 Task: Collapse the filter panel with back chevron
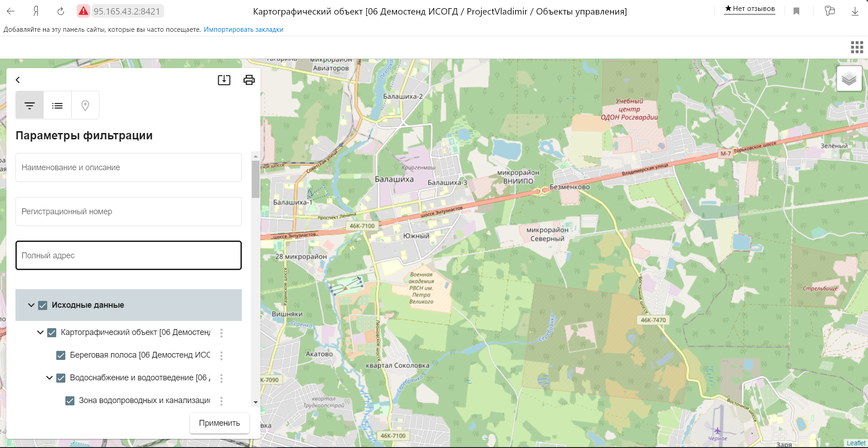coord(18,80)
